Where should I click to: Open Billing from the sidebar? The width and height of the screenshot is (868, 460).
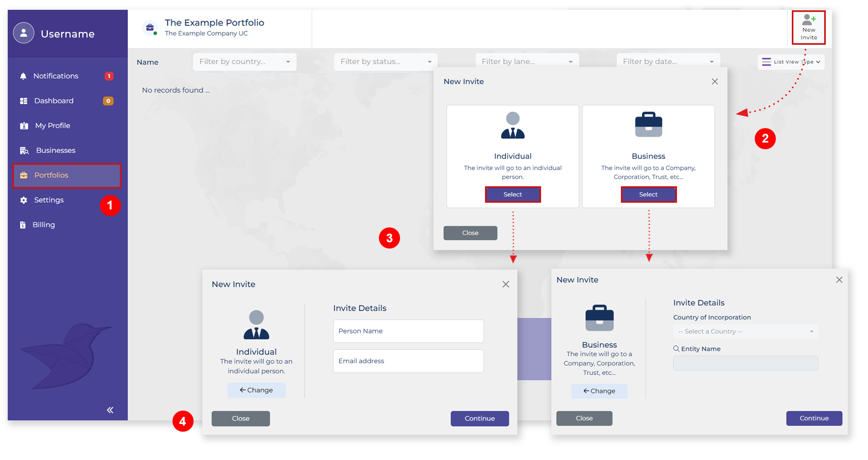(x=67, y=225)
